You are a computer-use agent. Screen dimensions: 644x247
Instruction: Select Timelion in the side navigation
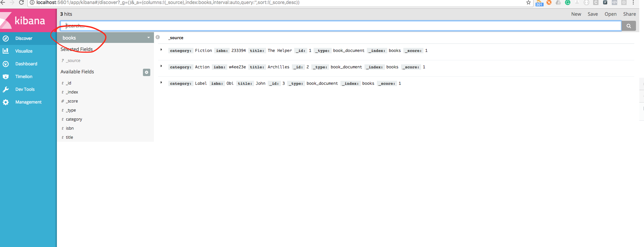click(28, 76)
